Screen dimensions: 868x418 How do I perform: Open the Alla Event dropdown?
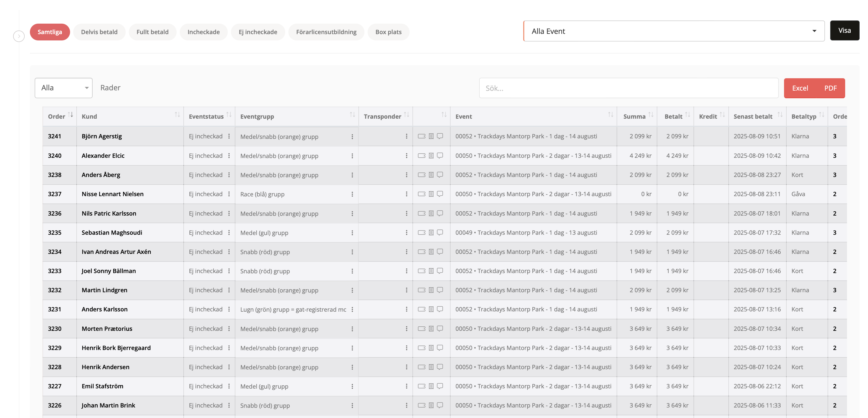click(674, 31)
